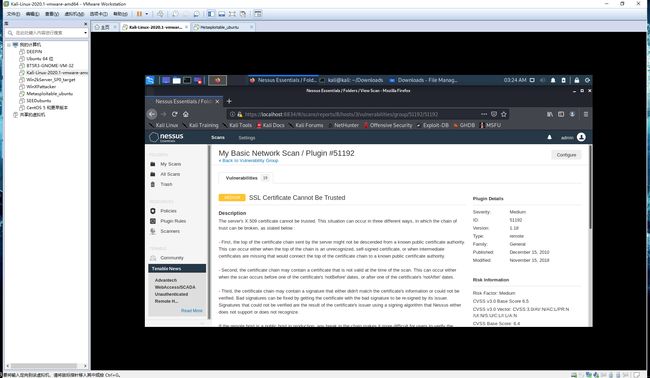
Task: Select WinXPattacker virtual machine
Action: [x=41, y=87]
